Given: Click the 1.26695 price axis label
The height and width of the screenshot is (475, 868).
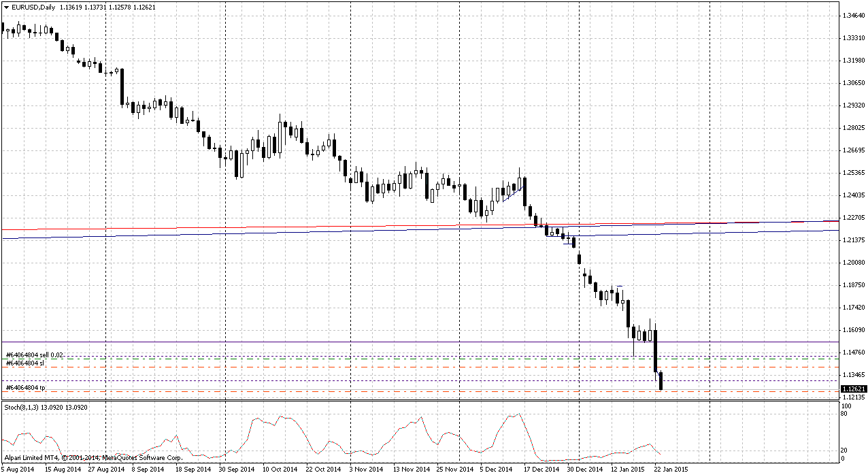Looking at the screenshot, I should click(x=853, y=150).
